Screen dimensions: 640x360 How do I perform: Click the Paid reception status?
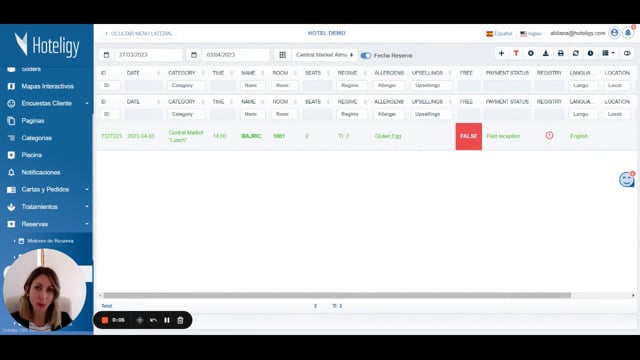tap(503, 136)
